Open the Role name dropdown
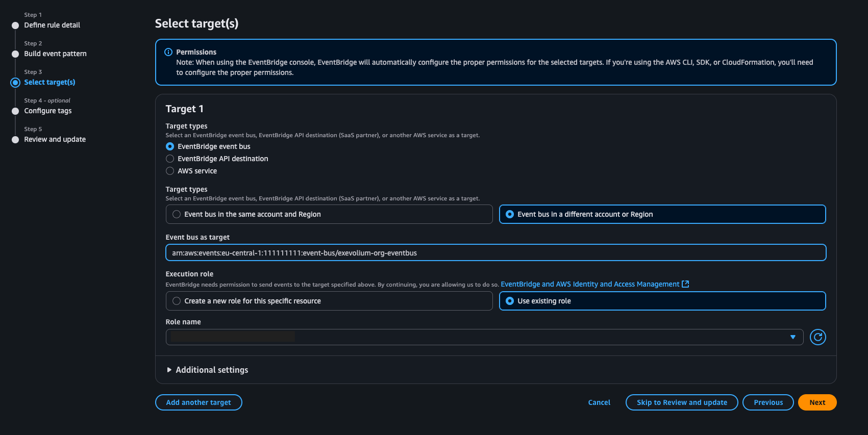Image resolution: width=868 pixels, height=435 pixels. (x=484, y=337)
